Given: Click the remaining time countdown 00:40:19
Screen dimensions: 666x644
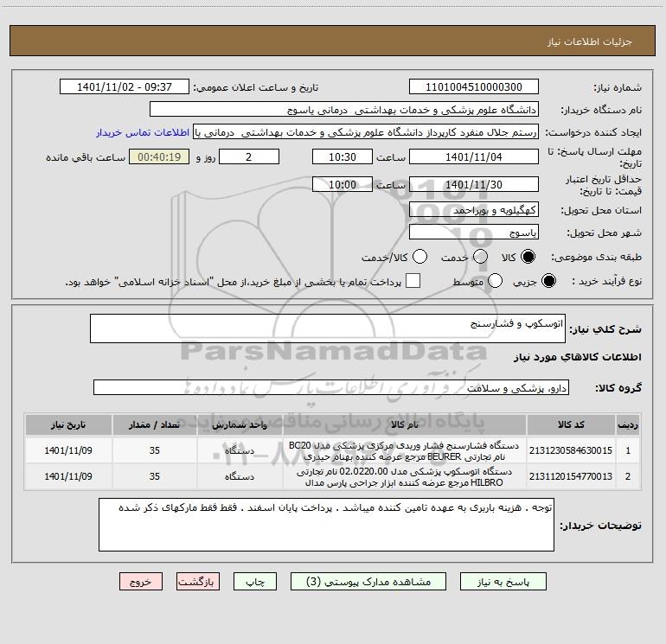Looking at the screenshot, I should (159, 157).
